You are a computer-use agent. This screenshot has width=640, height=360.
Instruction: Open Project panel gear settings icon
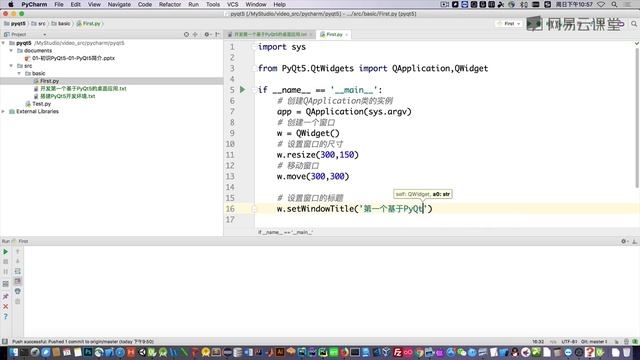pos(207,34)
